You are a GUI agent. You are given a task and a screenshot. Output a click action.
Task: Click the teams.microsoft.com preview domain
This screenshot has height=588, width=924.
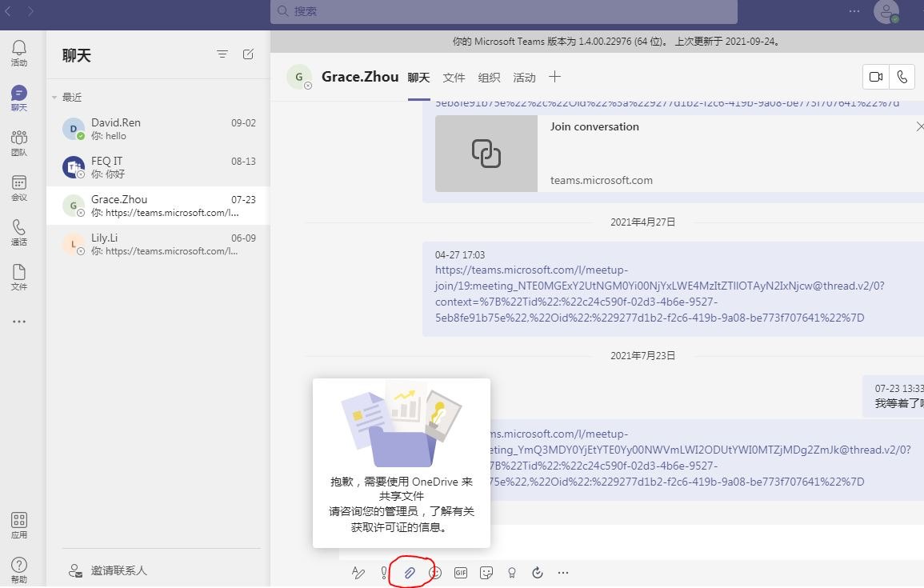click(601, 180)
